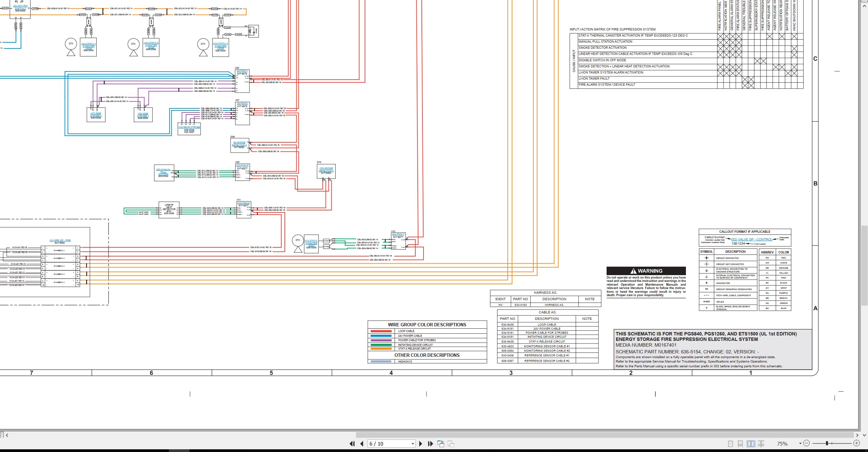Image resolution: width=868 pixels, height=452 pixels.
Task: Open the (10) SMOKE DETECTOR 3 link
Action: point(326,170)
